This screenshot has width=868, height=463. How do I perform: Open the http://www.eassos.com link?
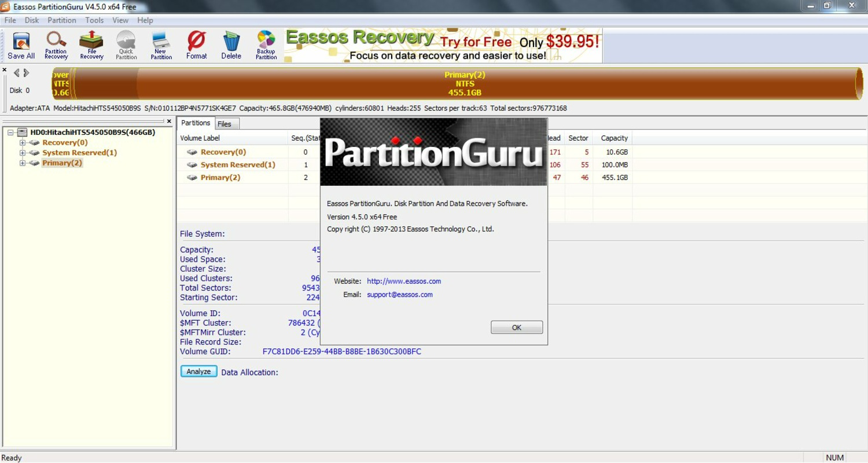404,281
